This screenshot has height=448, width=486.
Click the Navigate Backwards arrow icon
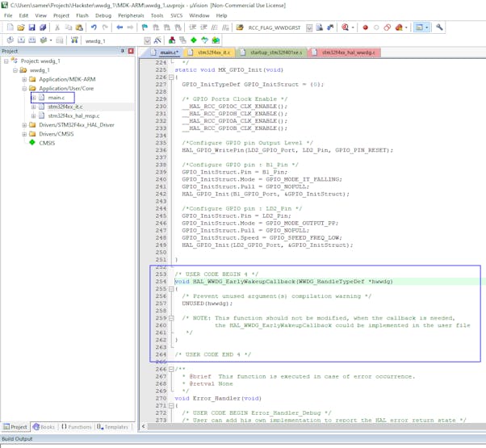tap(119, 27)
